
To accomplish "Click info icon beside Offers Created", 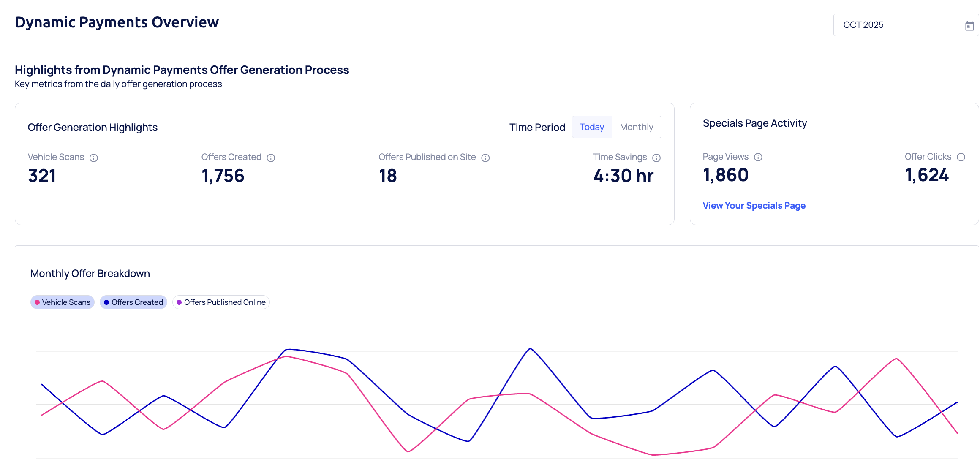I will coord(271,158).
